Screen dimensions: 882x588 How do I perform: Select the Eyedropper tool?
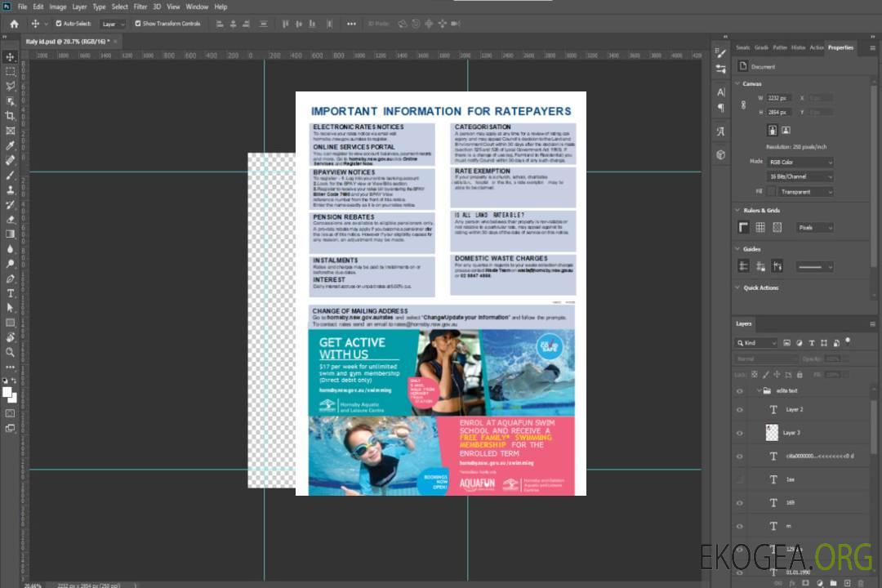pos(11,145)
